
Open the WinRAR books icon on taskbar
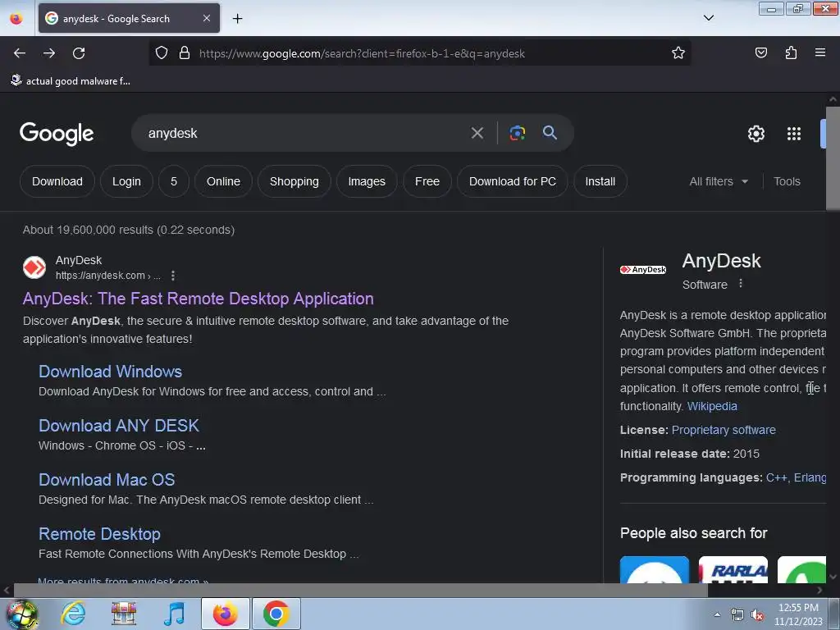124,614
